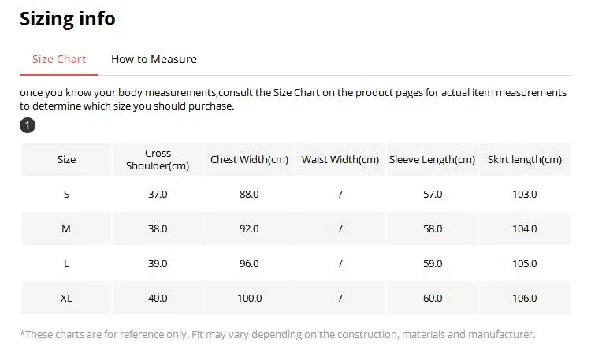Select the 106.0 skirt length cell

525,299
